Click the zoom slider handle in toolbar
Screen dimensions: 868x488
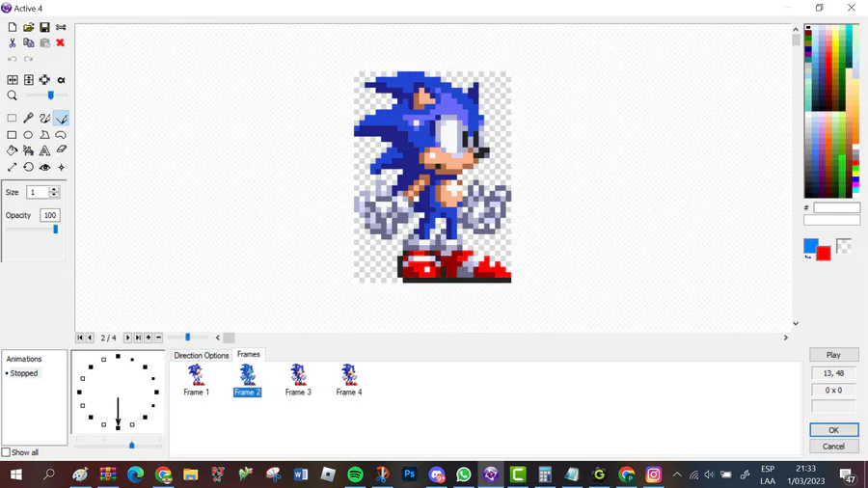tap(50, 95)
